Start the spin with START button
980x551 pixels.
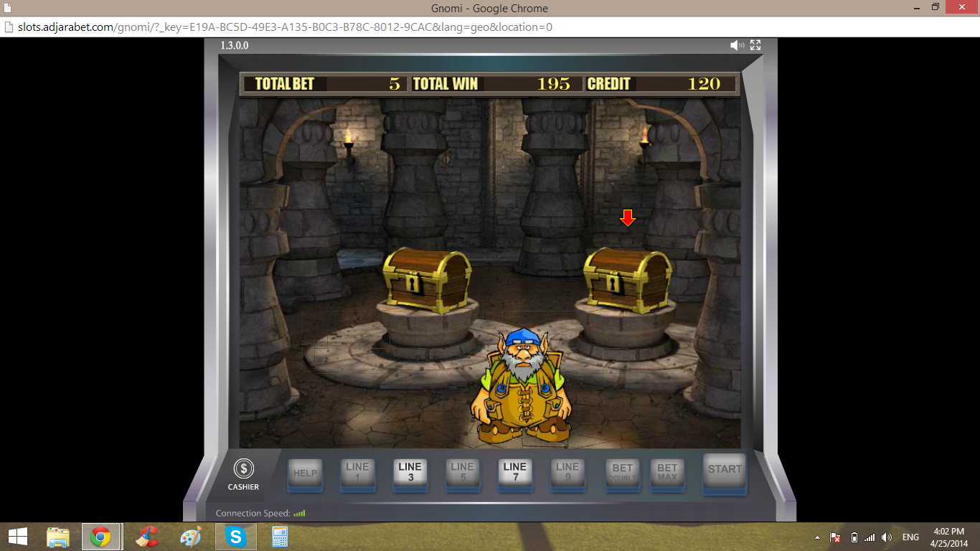725,473
